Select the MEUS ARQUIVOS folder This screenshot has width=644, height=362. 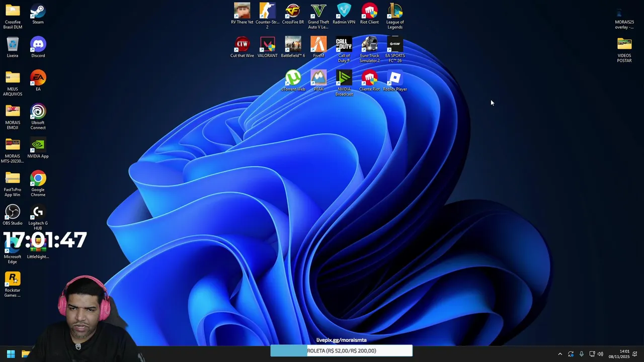(13, 83)
